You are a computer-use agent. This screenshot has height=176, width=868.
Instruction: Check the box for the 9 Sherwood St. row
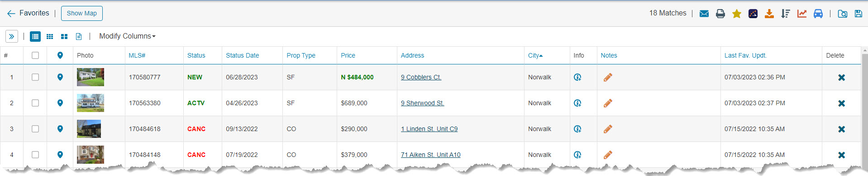(35, 103)
